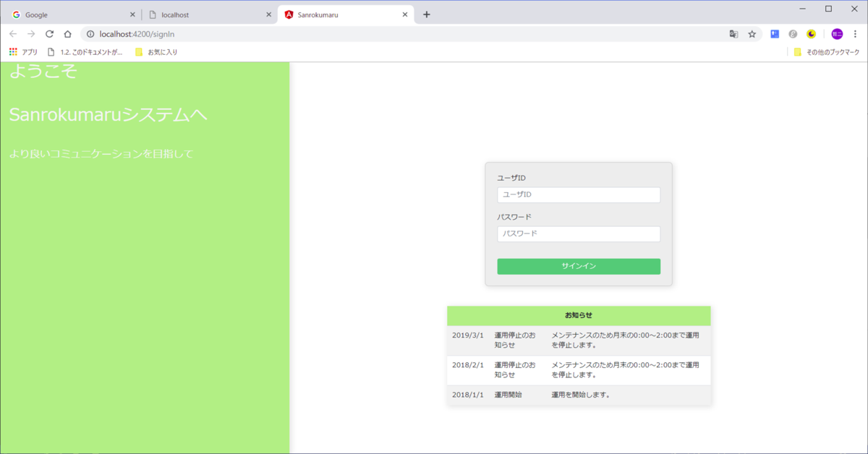
Task: Click the forward navigation arrow
Action: (30, 33)
